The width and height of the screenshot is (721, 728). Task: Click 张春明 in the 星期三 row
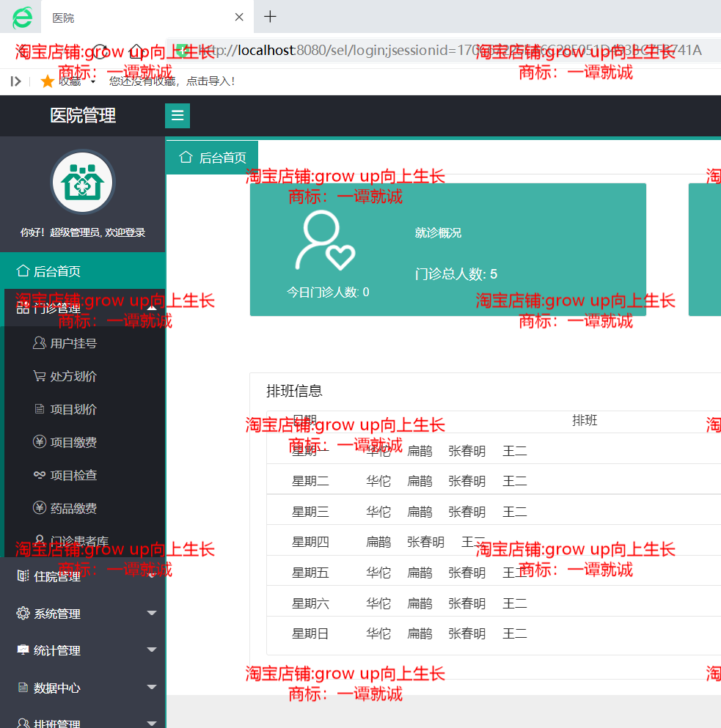coord(467,512)
